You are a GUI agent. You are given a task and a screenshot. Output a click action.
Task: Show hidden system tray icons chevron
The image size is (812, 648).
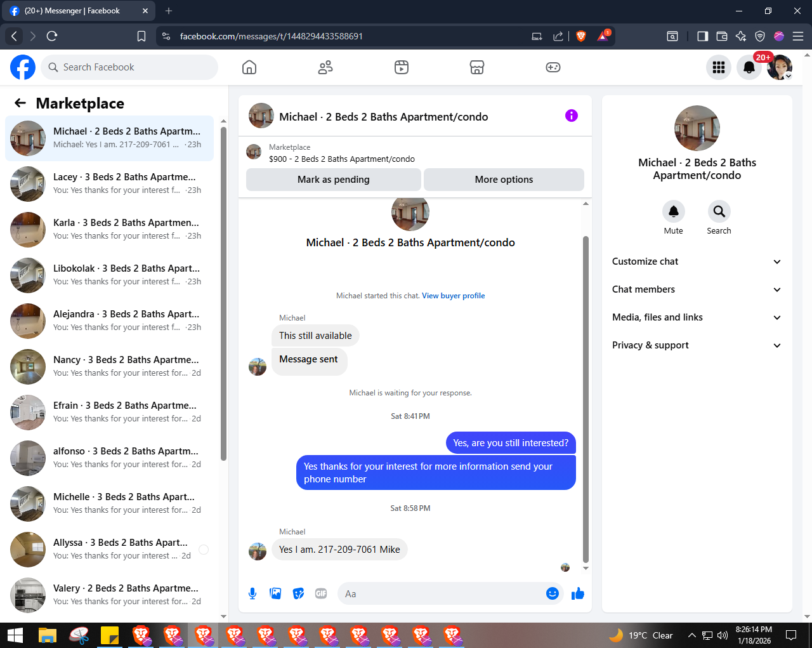click(x=691, y=635)
